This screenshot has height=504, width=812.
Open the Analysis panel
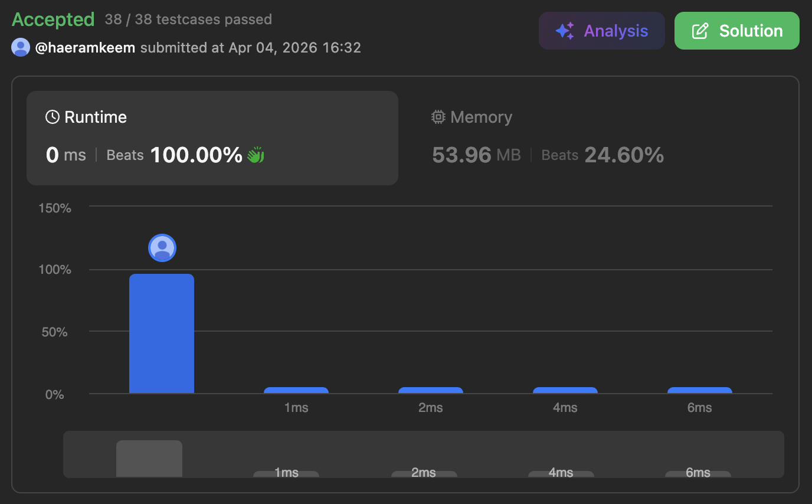pyautogui.click(x=601, y=31)
